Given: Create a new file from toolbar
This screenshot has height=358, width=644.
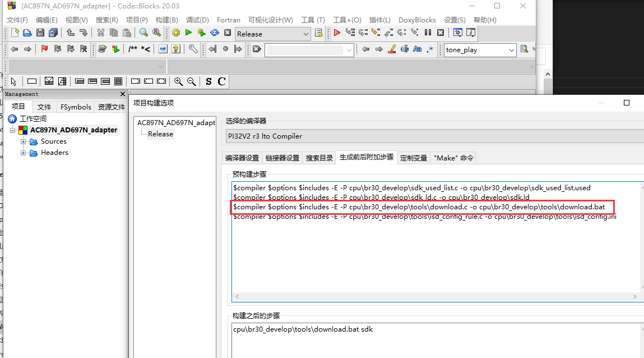Looking at the screenshot, I should click(x=15, y=33).
